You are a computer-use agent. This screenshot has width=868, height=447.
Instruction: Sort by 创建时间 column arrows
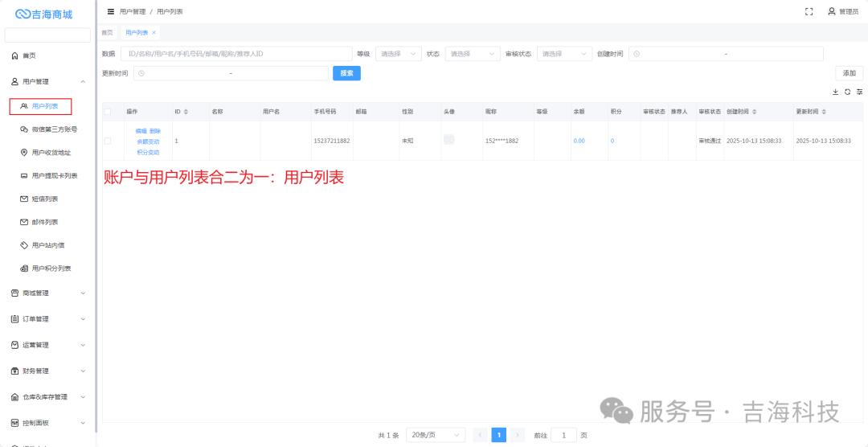point(755,112)
